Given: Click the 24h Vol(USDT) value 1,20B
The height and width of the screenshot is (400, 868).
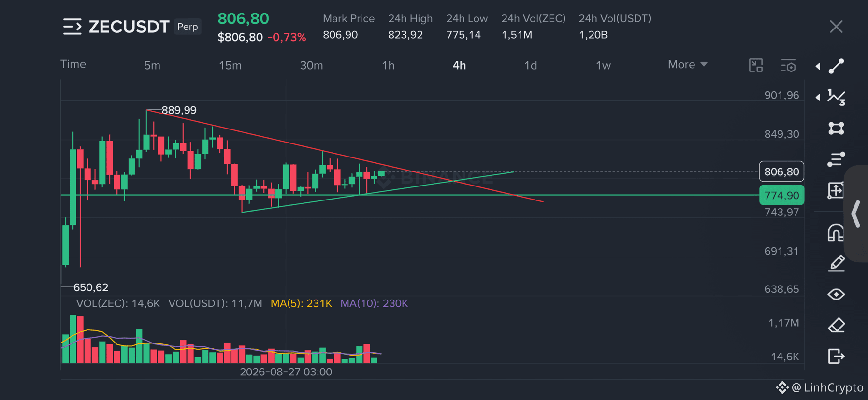Looking at the screenshot, I should click(593, 35).
